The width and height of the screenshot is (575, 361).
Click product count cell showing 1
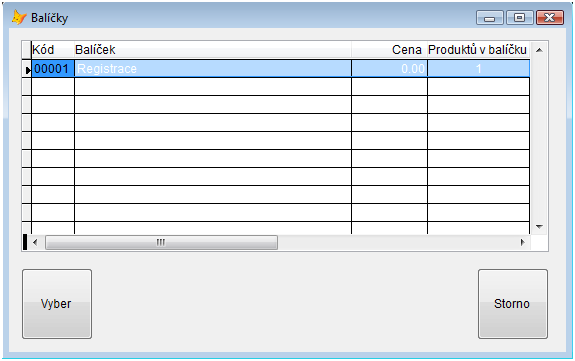click(479, 69)
